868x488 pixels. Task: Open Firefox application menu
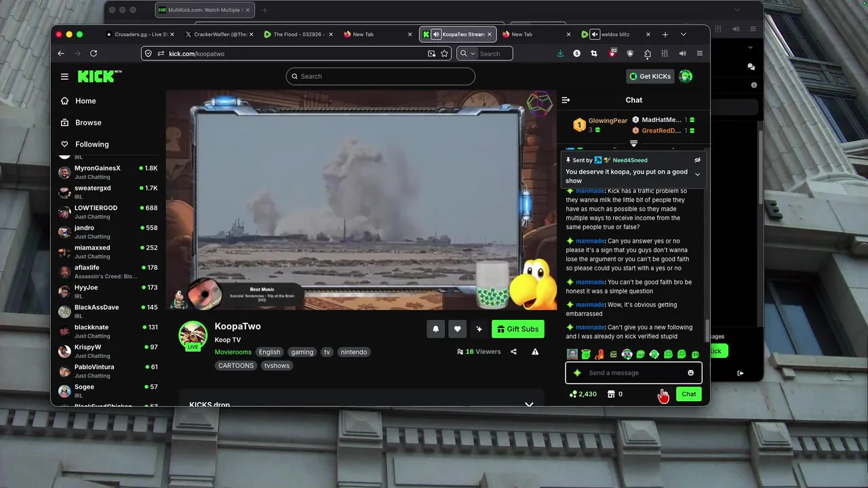point(700,54)
